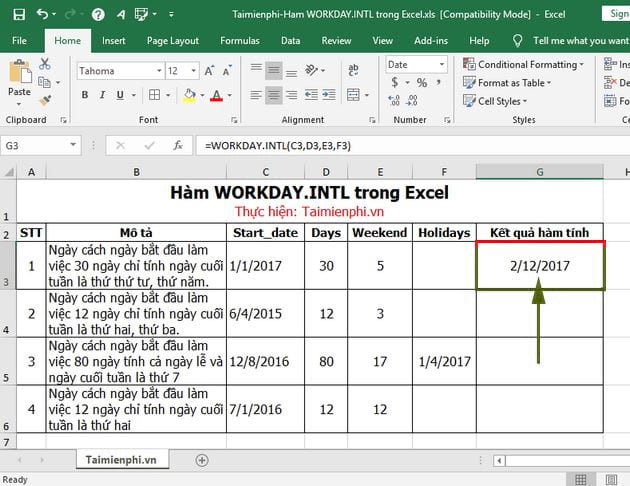
Task: Switch to the Page Layout ribbon tab
Action: point(173,41)
